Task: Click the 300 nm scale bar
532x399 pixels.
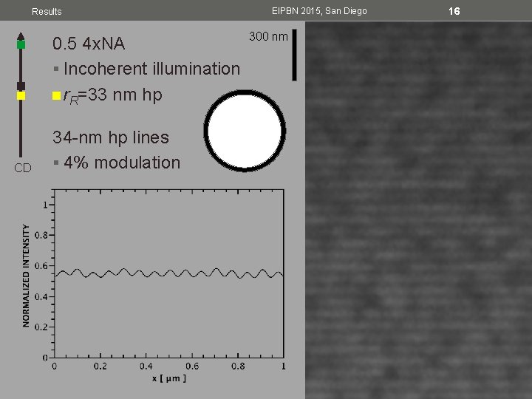Action: [294, 55]
